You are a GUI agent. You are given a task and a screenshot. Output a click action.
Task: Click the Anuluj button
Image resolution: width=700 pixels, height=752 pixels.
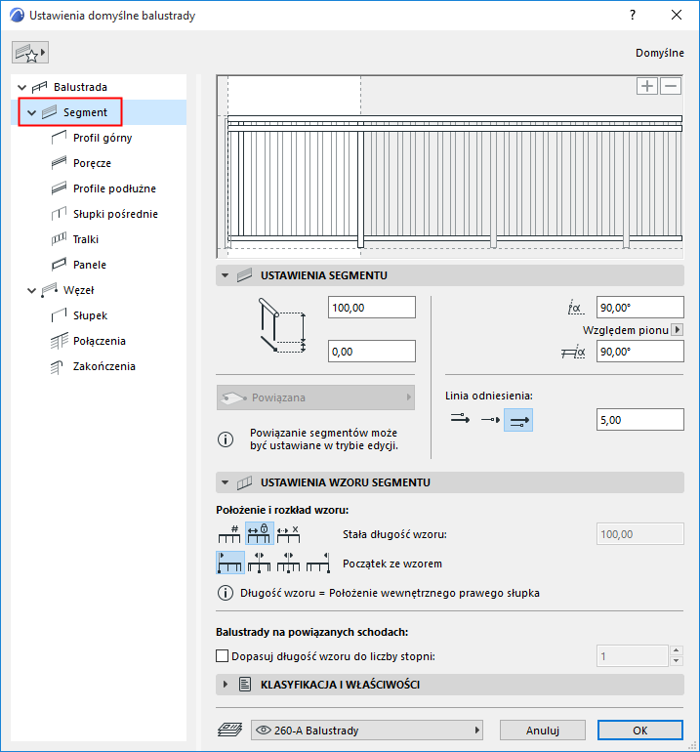543,731
